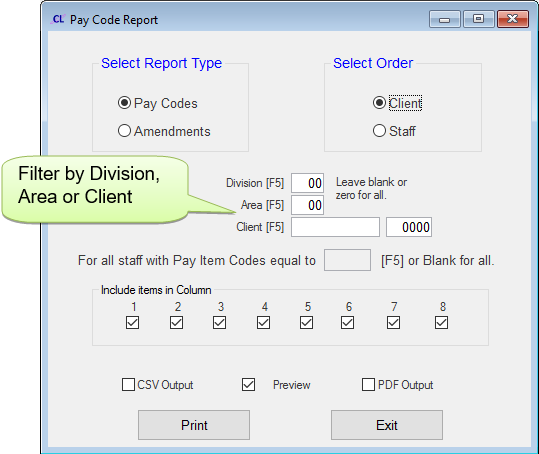This screenshot has width=539, height=454.
Task: Click '[F5] or Blank for all.' text
Action: point(438,261)
